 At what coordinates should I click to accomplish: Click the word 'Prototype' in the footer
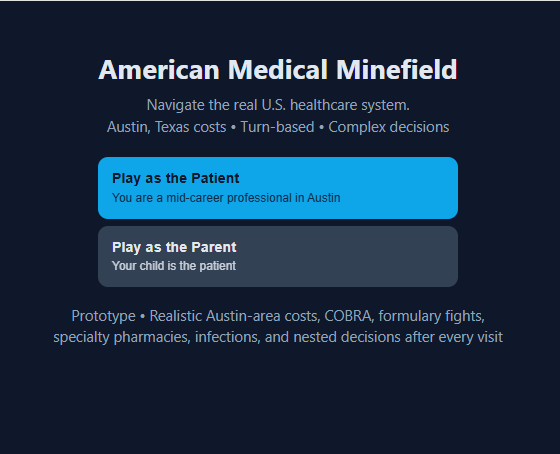pos(103,316)
